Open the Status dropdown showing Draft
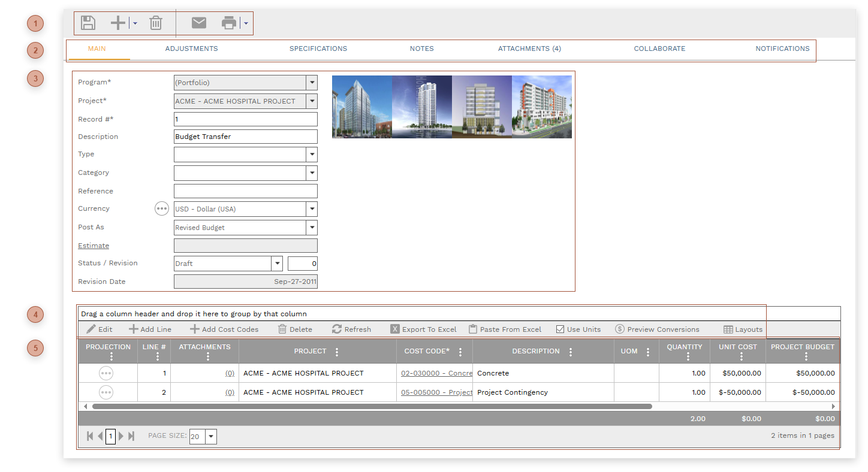Screen dimensions: 868x472 [276, 264]
